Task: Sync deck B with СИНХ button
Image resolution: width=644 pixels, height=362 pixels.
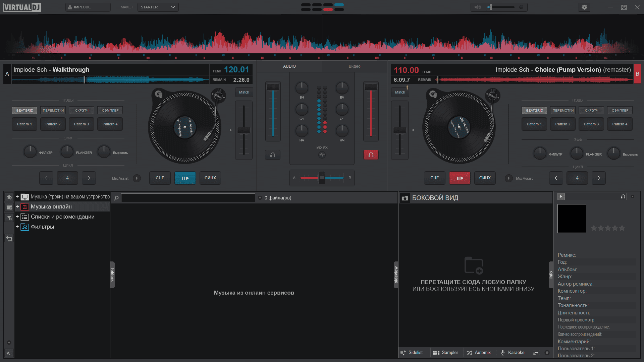Action: (x=485, y=178)
